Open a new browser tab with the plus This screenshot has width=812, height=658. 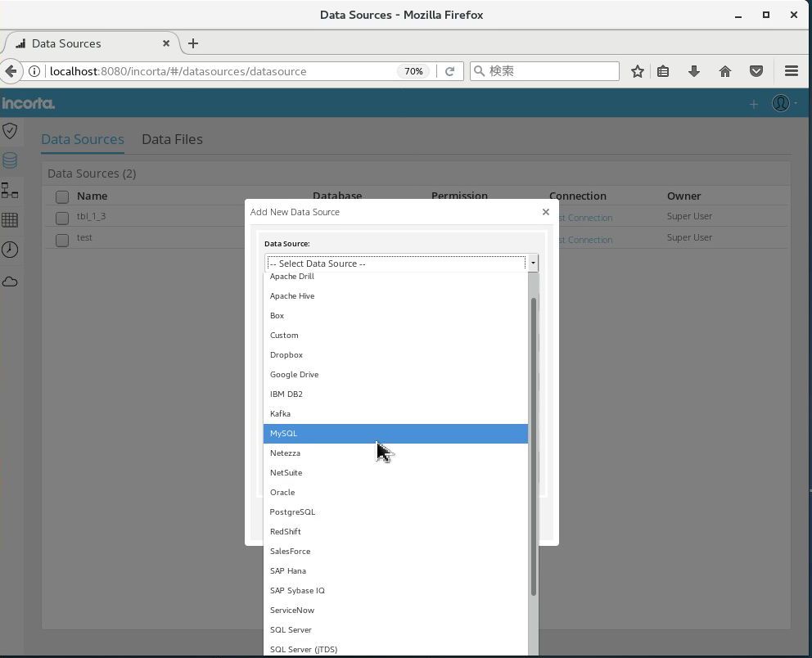click(x=192, y=43)
